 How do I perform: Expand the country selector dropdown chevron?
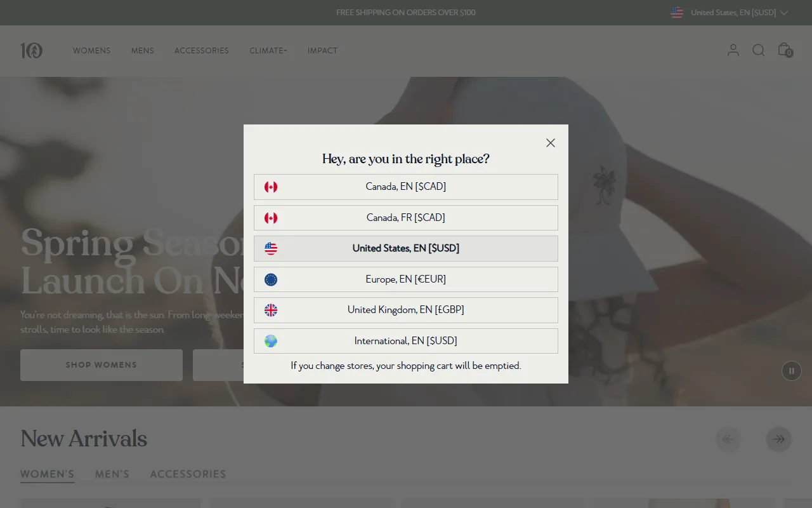[x=784, y=13]
